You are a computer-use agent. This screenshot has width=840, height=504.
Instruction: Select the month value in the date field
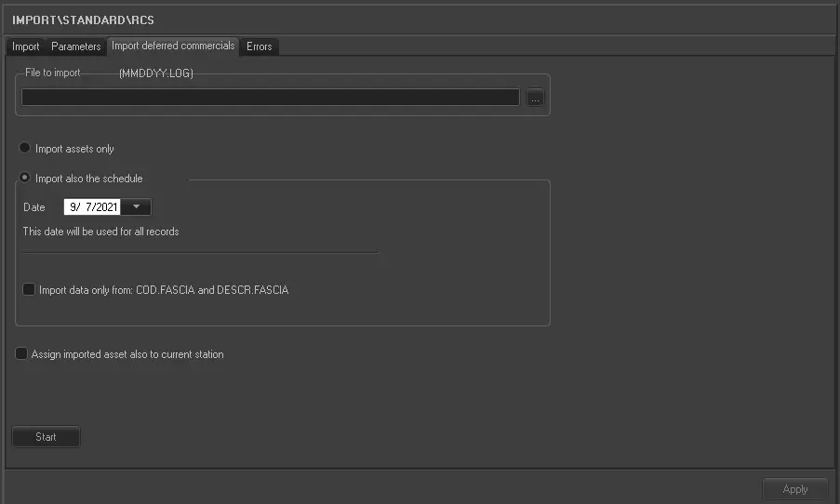73,207
